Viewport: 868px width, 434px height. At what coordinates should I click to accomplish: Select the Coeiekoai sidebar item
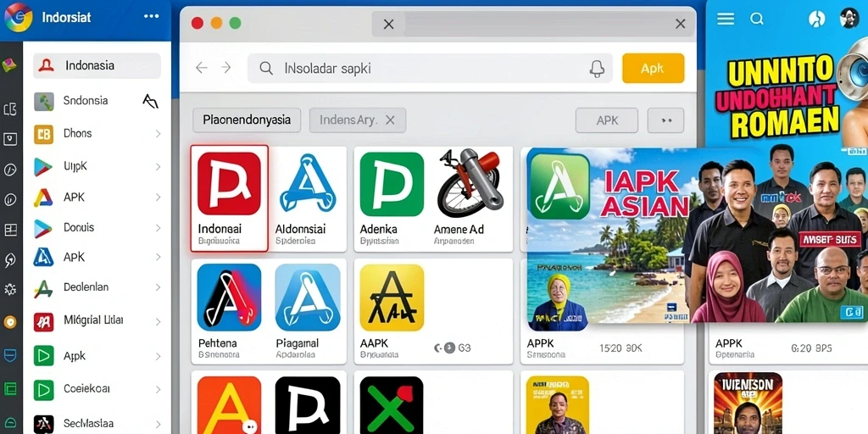[x=97, y=390]
